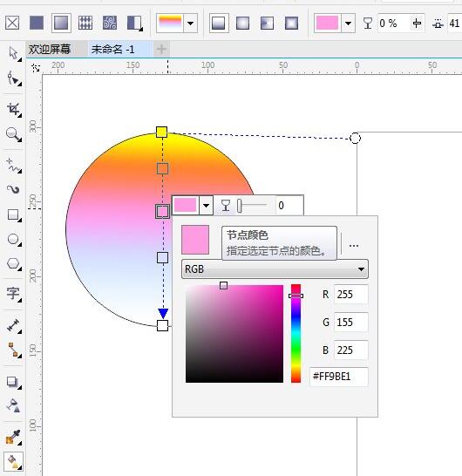Click the large pink color preview swatch
462x476 pixels.
195,240
